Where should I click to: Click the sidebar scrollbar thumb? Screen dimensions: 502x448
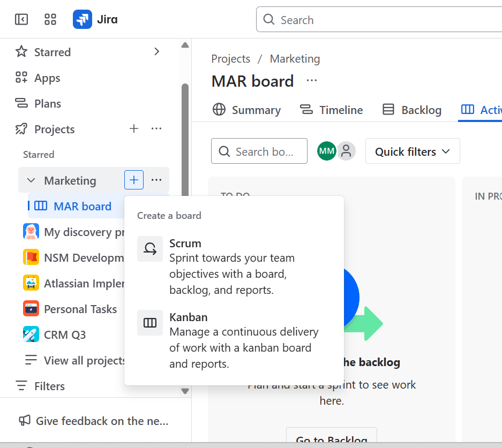tap(185, 139)
